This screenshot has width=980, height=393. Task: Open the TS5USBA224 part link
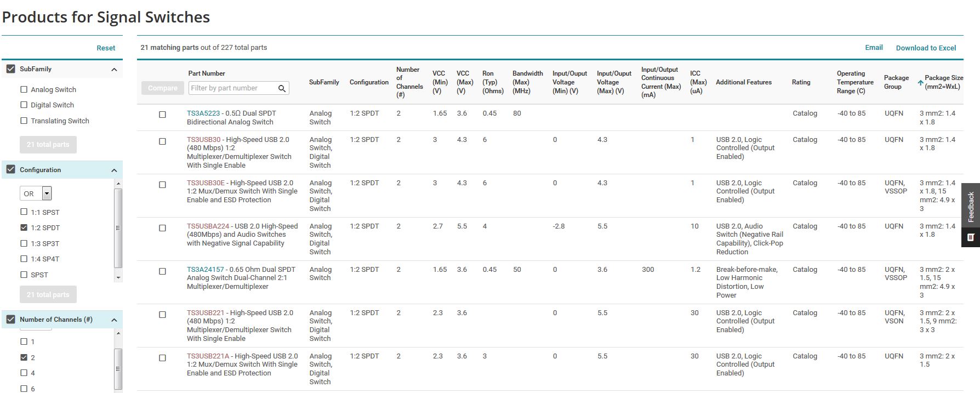tap(208, 226)
